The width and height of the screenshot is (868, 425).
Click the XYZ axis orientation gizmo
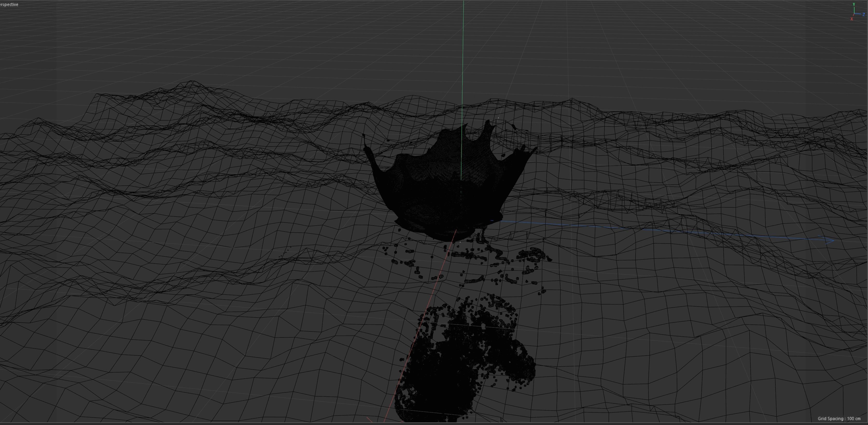click(858, 12)
